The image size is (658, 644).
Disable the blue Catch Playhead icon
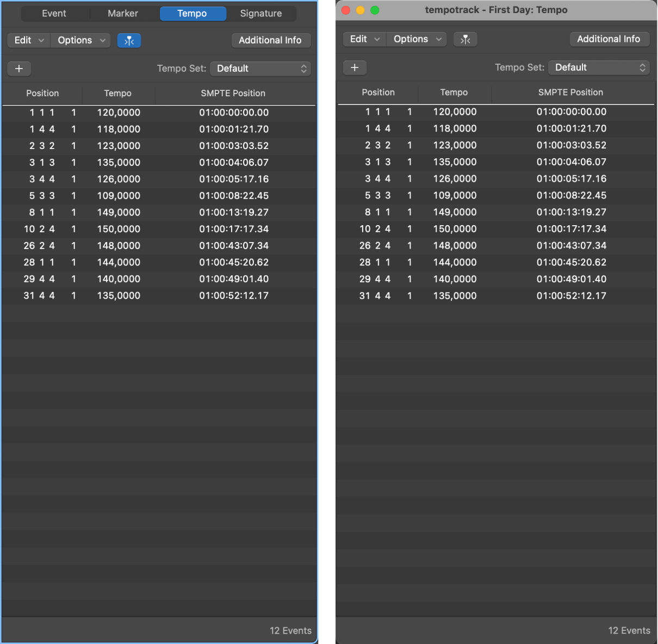click(x=129, y=40)
